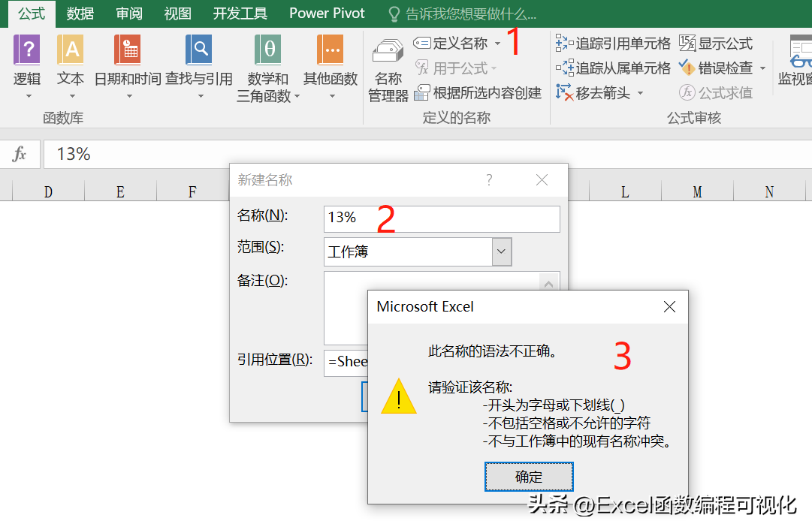Click the Comment (备注) text area
The image size is (812, 530).
[x=442, y=308]
